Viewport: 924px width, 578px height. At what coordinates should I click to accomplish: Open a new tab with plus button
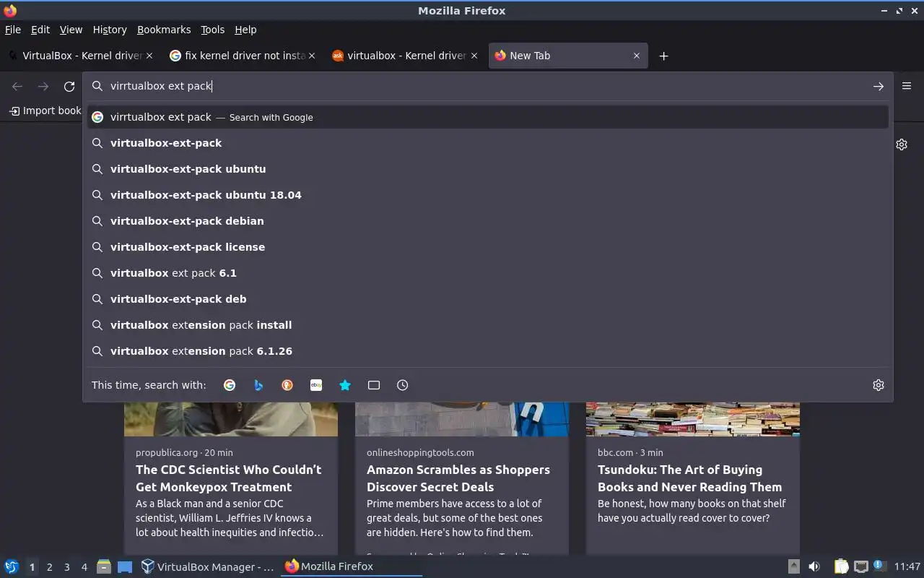tap(663, 56)
